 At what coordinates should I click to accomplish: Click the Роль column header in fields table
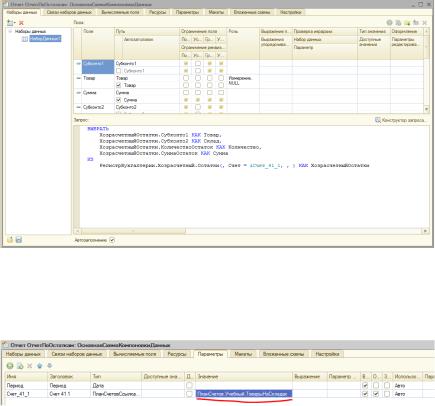(243, 44)
